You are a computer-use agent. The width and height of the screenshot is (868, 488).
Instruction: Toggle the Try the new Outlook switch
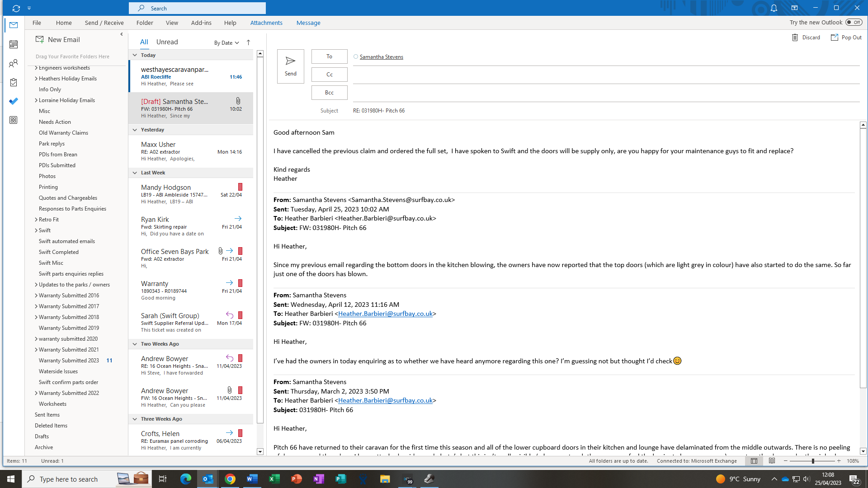(x=854, y=22)
